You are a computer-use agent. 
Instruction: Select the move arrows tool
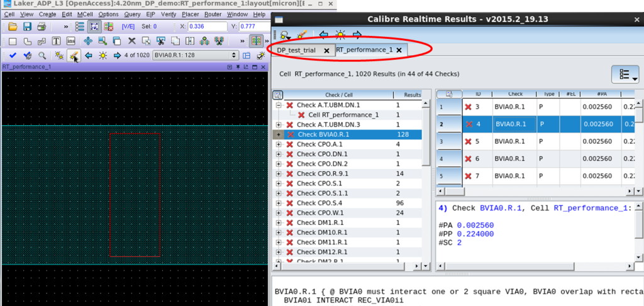pyautogui.click(x=87, y=41)
